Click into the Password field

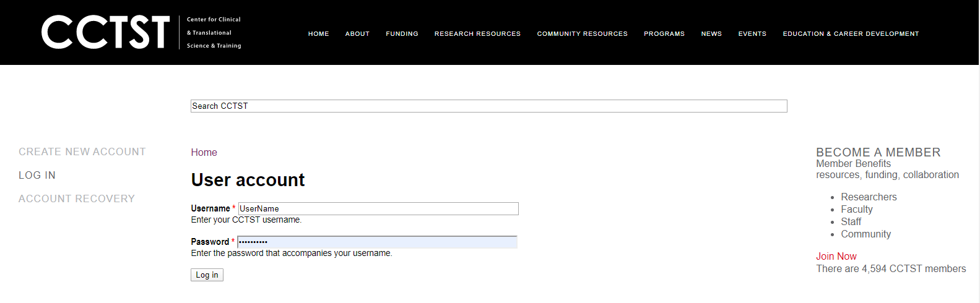tap(378, 242)
